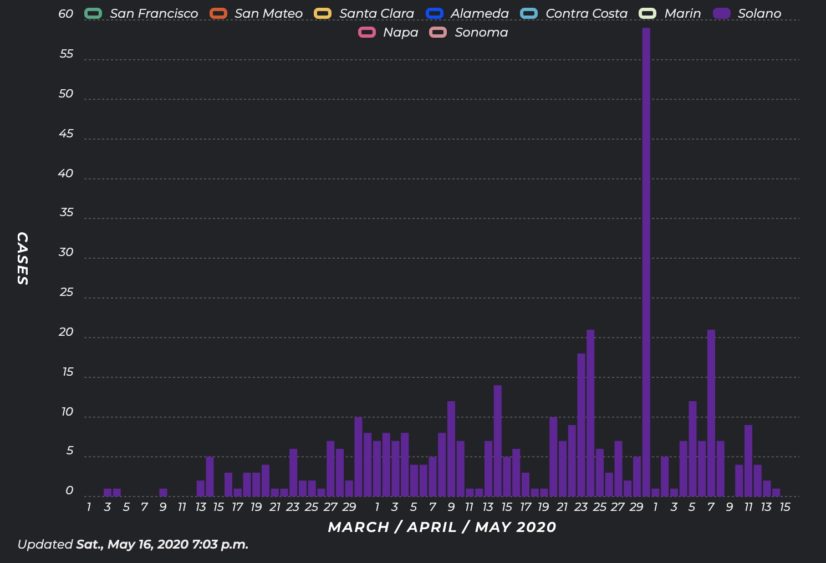Viewport: 826px width, 563px height.
Task: Click the 60 label on the y-axis
Action: tap(66, 14)
